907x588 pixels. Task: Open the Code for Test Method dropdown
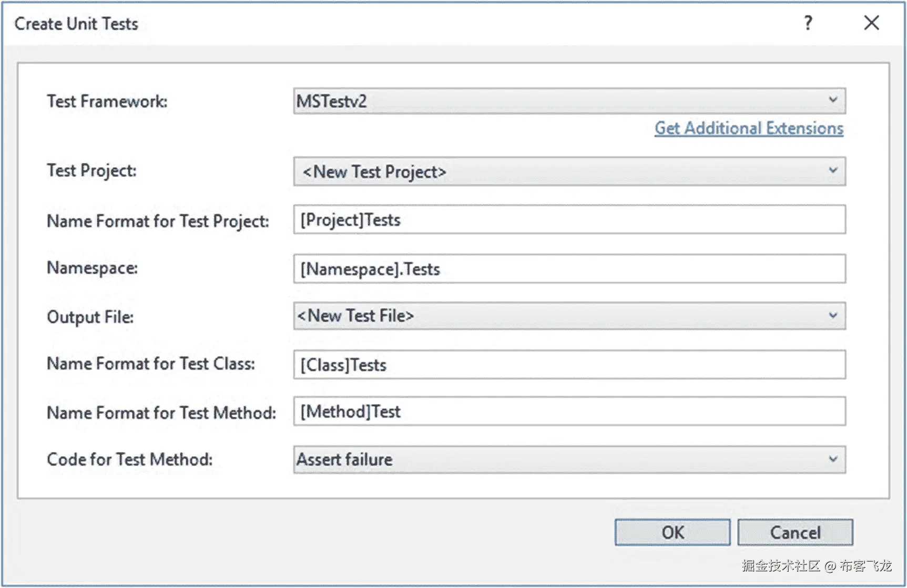click(x=569, y=460)
